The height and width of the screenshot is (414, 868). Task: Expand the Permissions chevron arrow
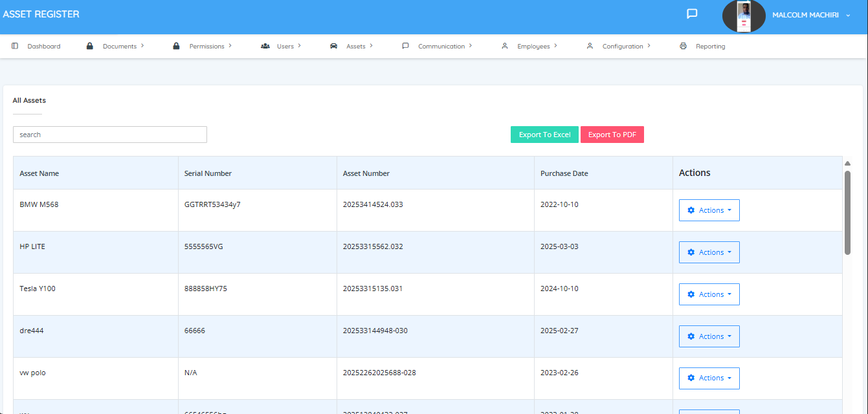click(230, 46)
